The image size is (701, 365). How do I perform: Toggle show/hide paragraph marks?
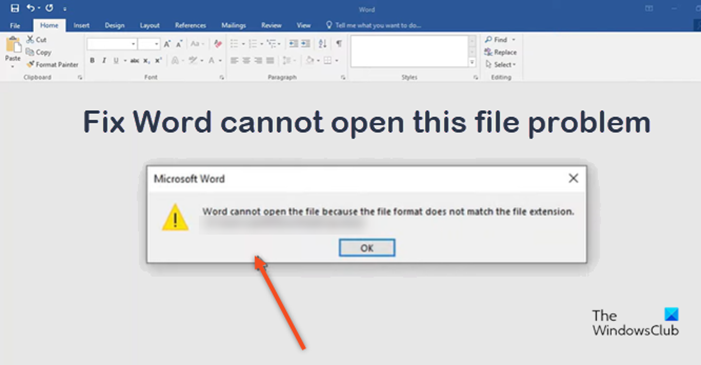point(339,44)
